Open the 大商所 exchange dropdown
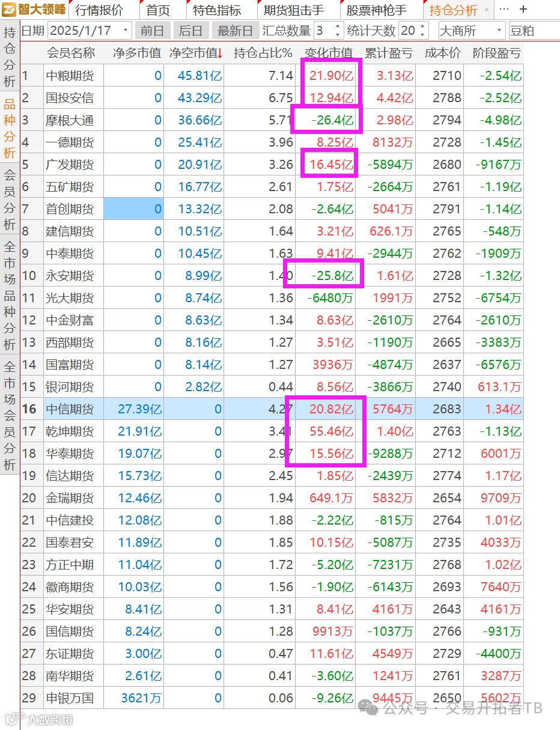Viewport: 560px width, 730px height. [x=472, y=30]
